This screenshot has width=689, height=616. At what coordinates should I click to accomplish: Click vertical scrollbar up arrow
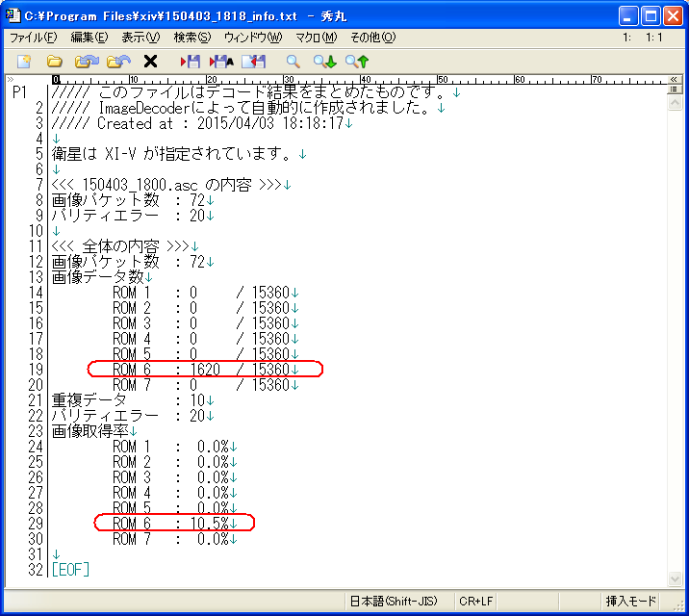[675, 103]
